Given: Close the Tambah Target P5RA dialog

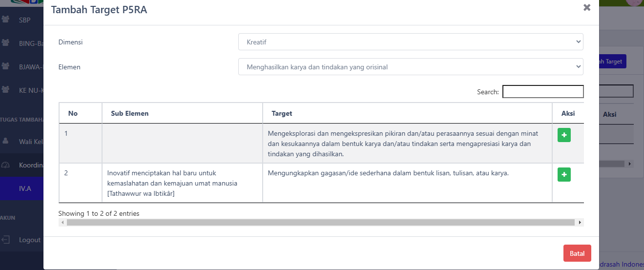Looking at the screenshot, I should pyautogui.click(x=587, y=7).
